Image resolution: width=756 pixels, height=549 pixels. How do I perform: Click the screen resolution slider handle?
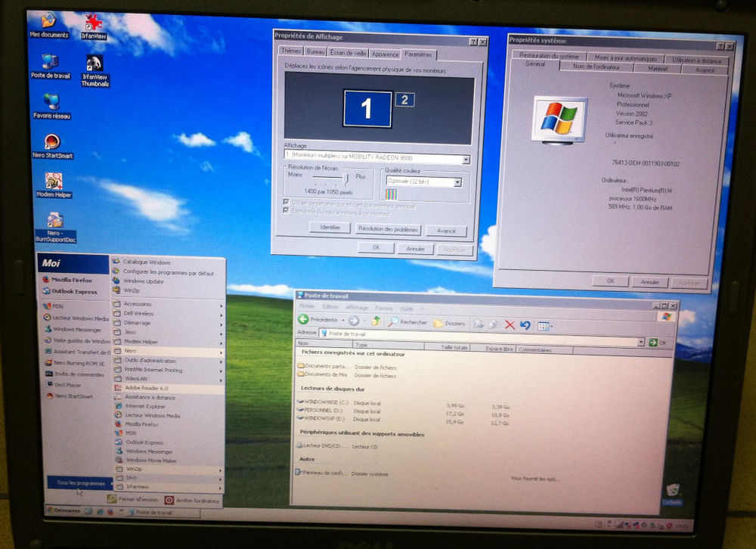345,179
